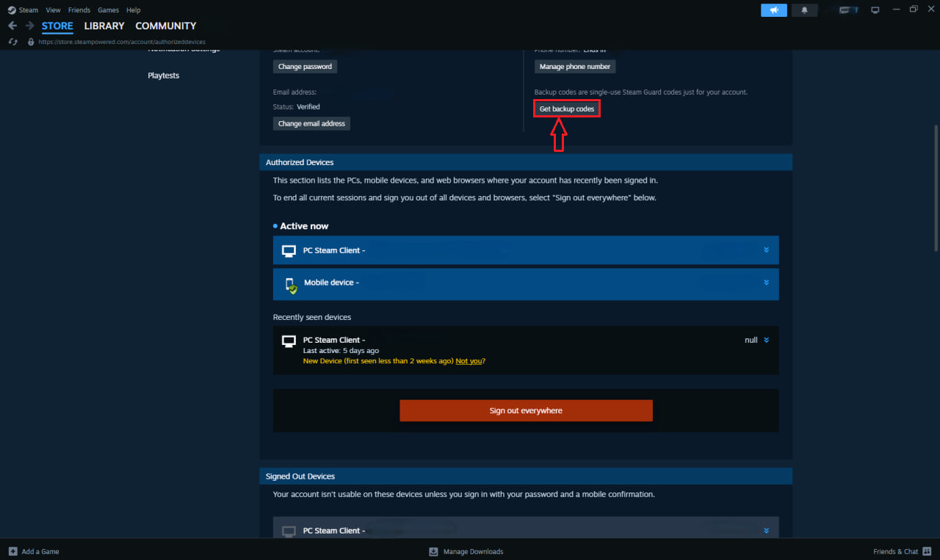
Task: Click the Steam logo icon in menu bar
Action: [12, 10]
